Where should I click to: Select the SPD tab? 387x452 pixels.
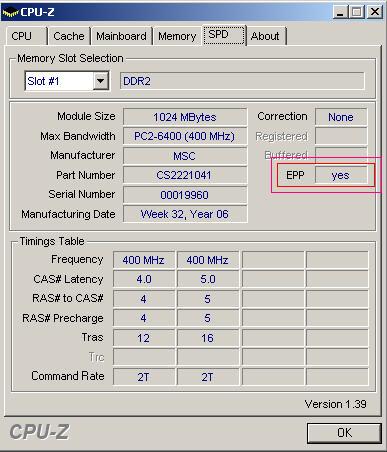point(224,35)
